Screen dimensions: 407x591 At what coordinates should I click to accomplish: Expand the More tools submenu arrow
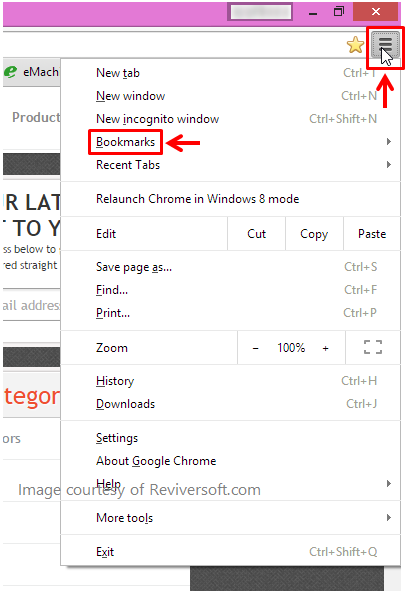pyautogui.click(x=389, y=518)
